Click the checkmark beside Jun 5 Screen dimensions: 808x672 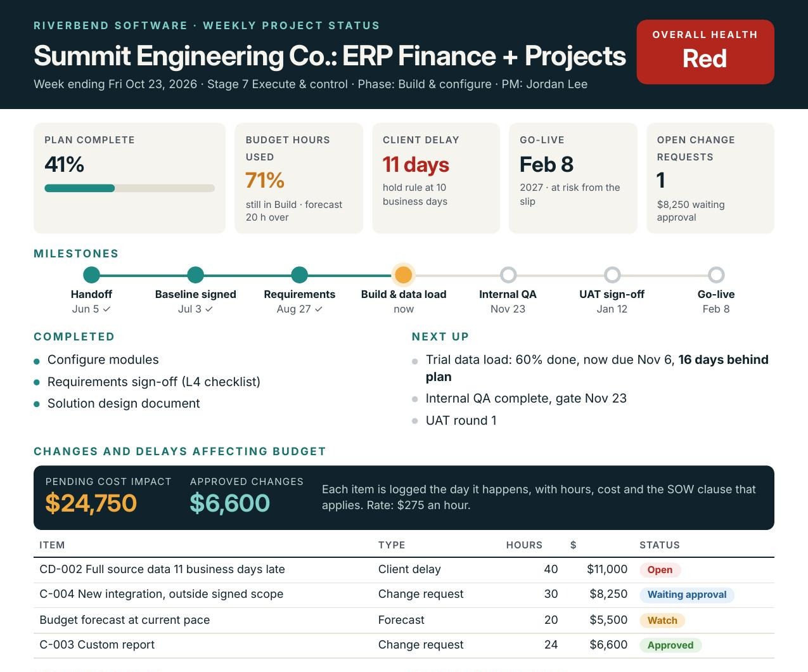click(106, 309)
